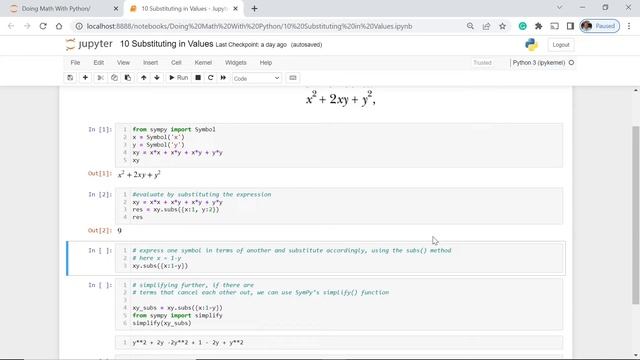Insert a cell below with the plus icon
This screenshot has height=360, width=640.
(x=85, y=78)
